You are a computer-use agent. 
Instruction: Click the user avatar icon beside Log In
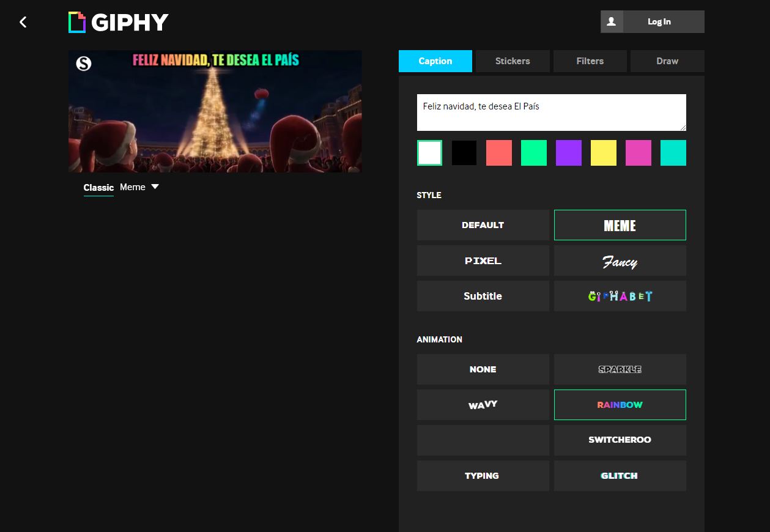pyautogui.click(x=612, y=21)
